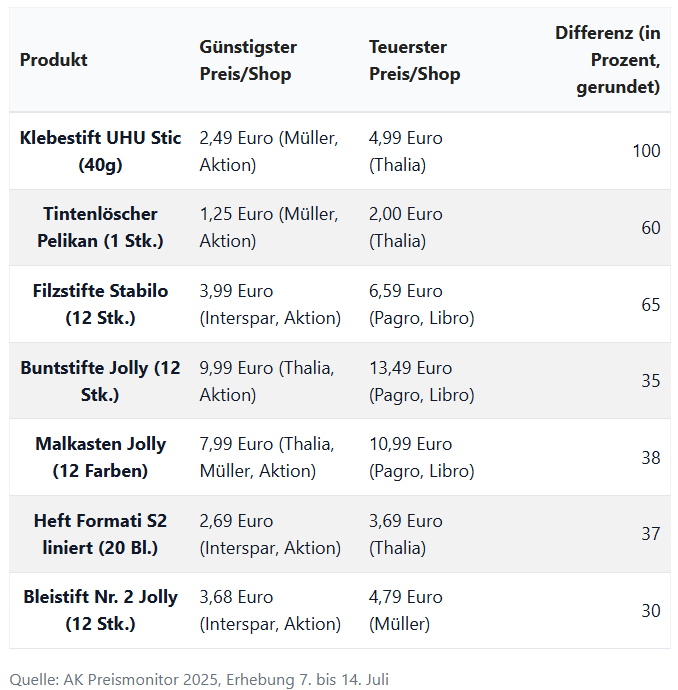The image size is (678, 690).
Task: Select the Malkasten Jolly (12 Farben) cell
Action: click(x=100, y=457)
